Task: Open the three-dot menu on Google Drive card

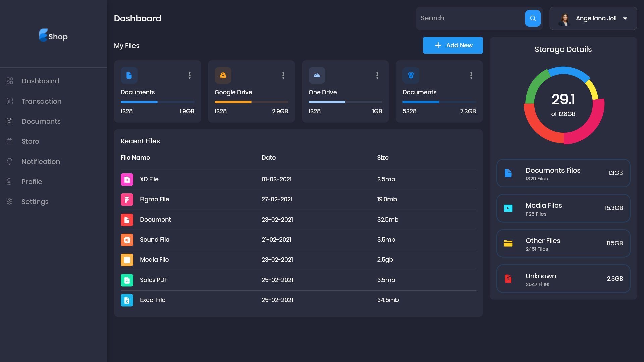Action: click(283, 75)
